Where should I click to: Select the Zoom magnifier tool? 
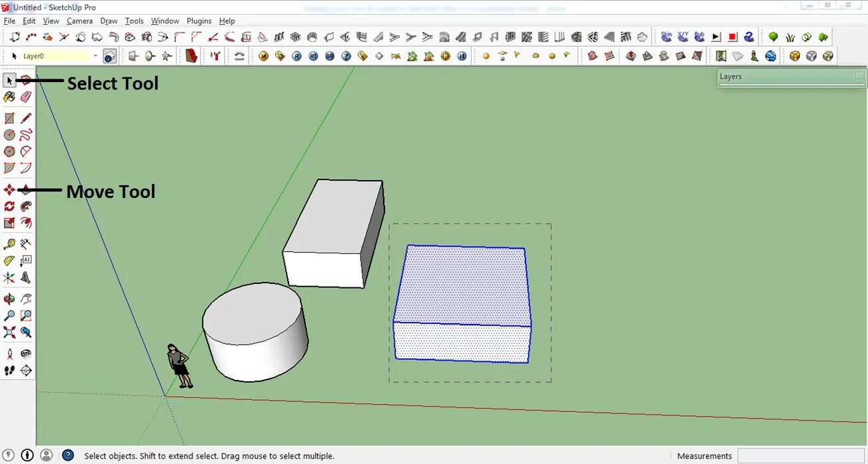click(x=9, y=316)
